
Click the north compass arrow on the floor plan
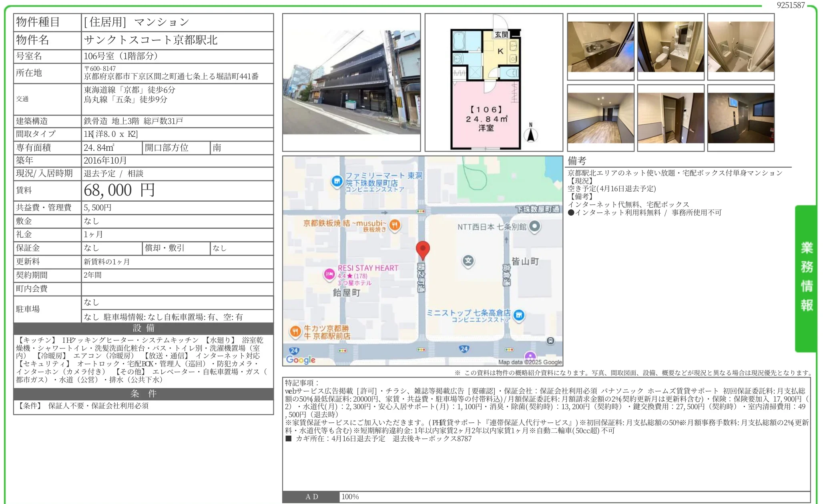tap(531, 135)
